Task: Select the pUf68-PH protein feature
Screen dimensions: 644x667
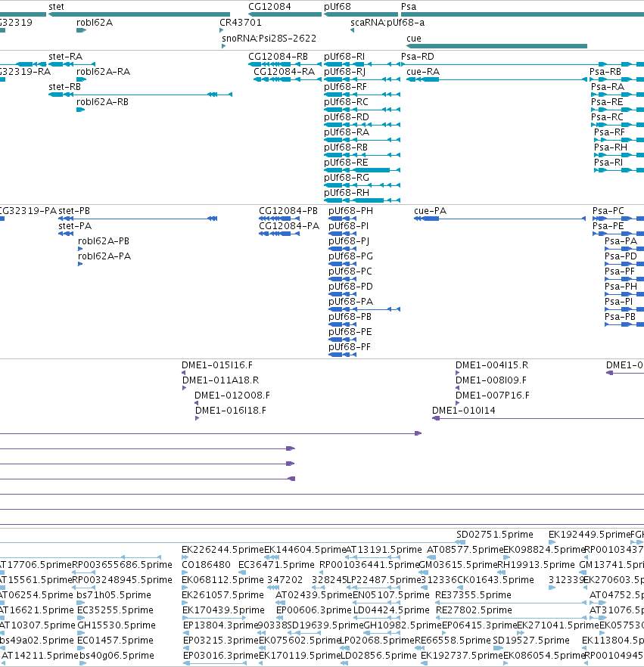Action: click(x=343, y=219)
